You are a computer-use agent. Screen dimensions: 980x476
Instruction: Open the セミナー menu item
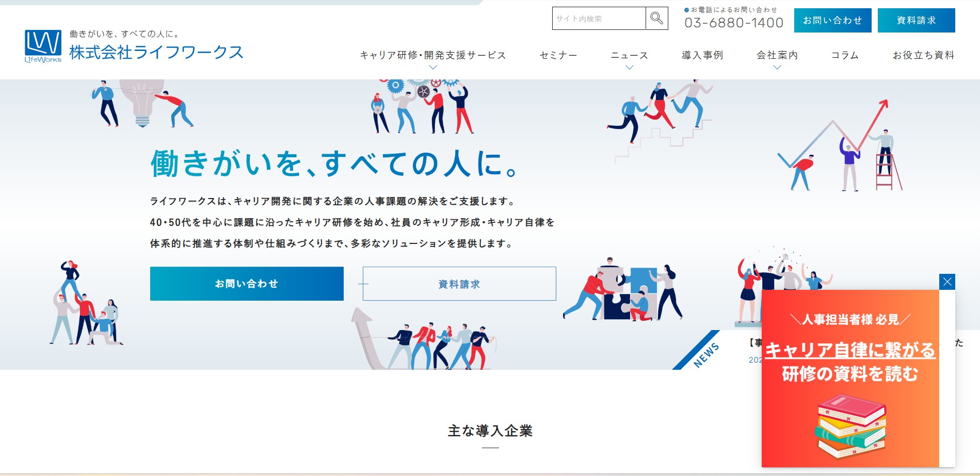558,55
